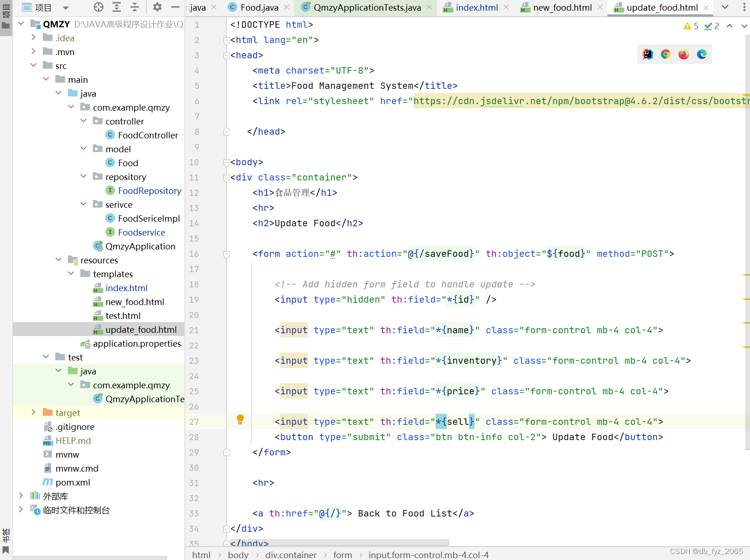The image size is (750, 560).
Task: Collapse the controller package
Action: tap(83, 120)
